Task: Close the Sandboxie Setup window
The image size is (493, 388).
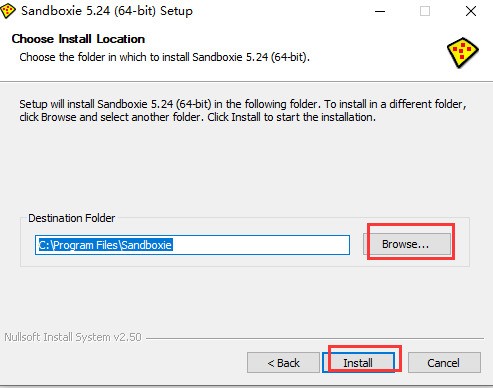Action: point(471,11)
